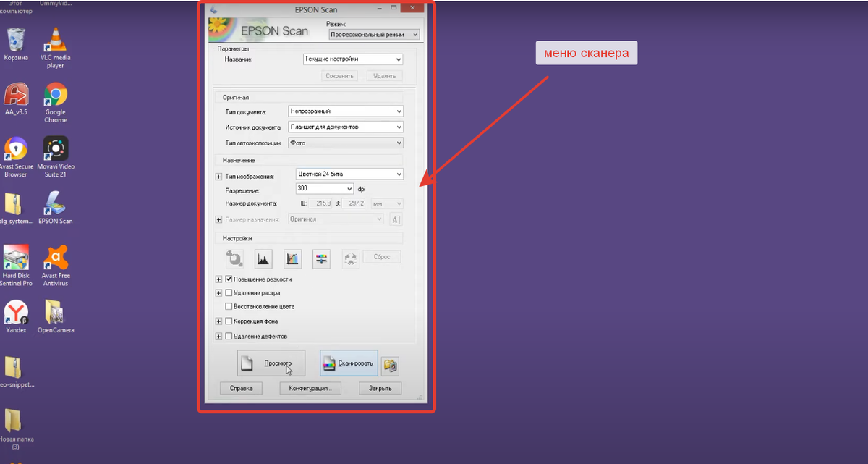Screen dimensions: 868x464
Task: Open the image adjustment sliders icon
Action: [321, 258]
